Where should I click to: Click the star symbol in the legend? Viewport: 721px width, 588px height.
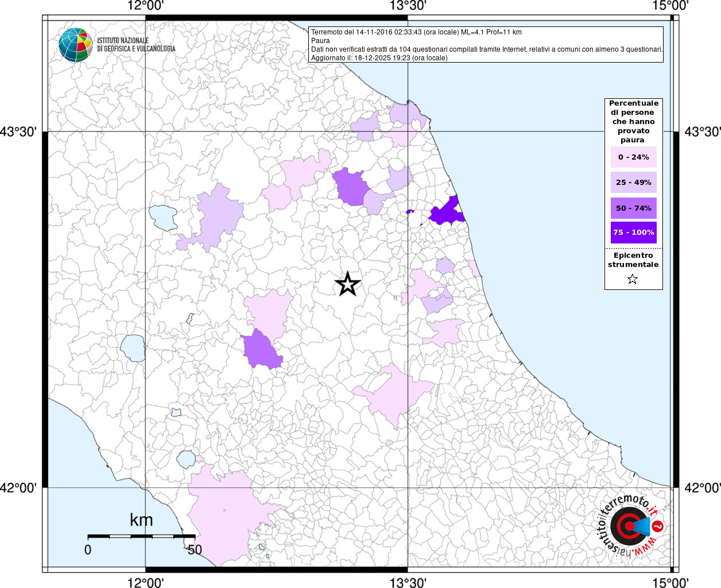coord(633,280)
